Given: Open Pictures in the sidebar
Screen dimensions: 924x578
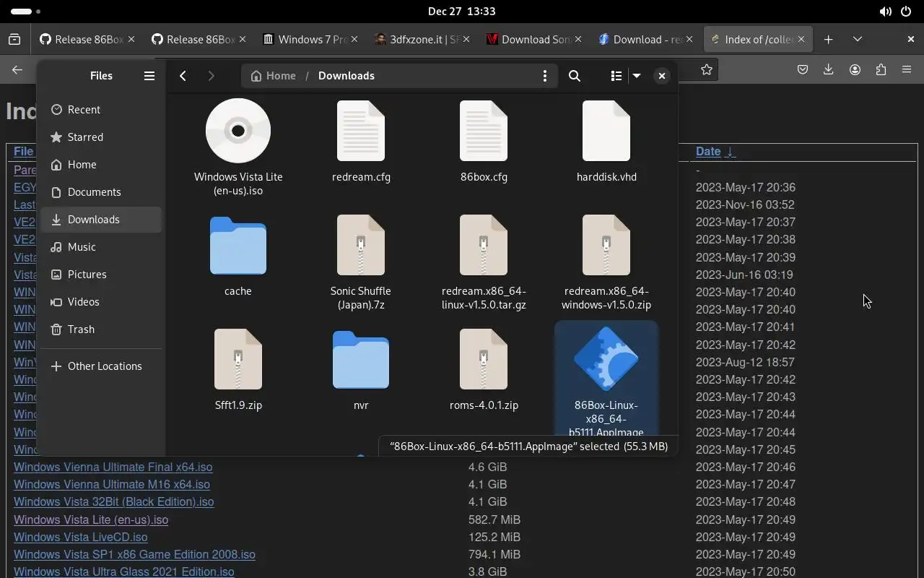Looking at the screenshot, I should point(101,275).
